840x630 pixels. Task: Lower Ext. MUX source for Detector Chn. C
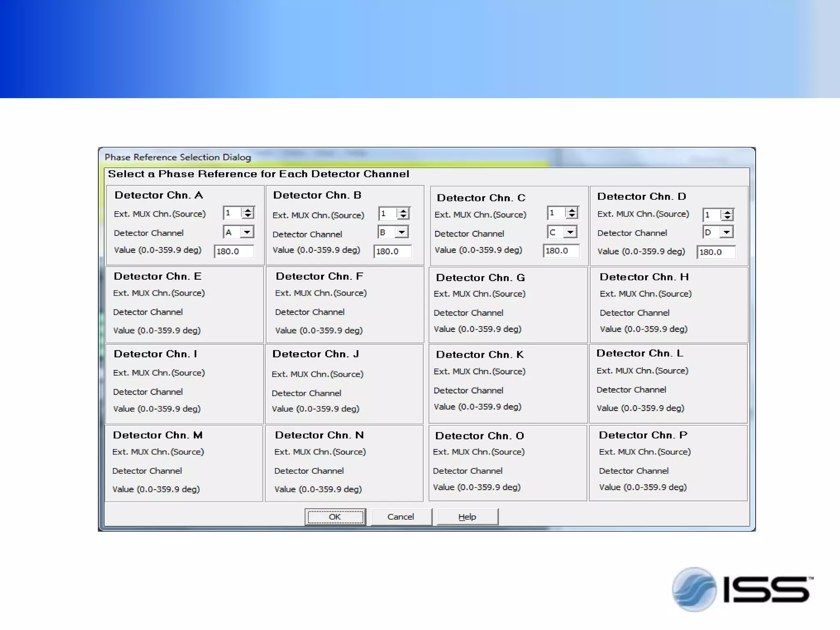pyautogui.click(x=572, y=216)
